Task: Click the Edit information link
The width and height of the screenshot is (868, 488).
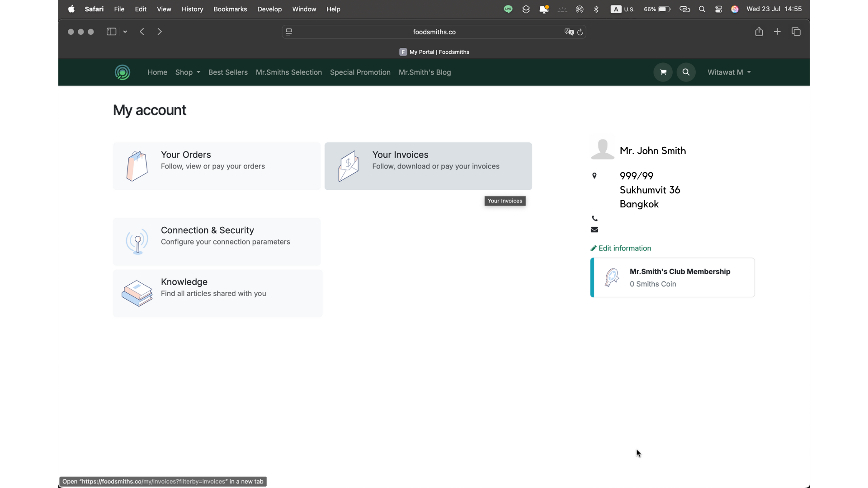Action: (624, 248)
